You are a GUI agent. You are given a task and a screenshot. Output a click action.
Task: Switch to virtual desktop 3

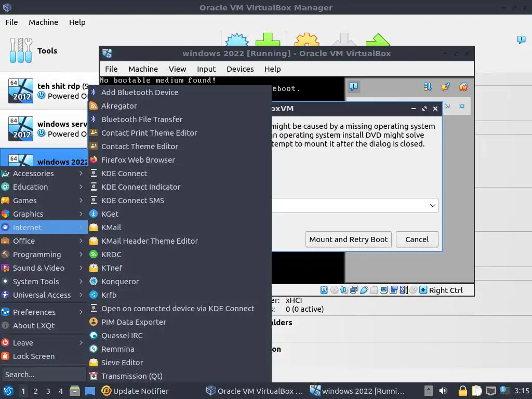(48, 391)
